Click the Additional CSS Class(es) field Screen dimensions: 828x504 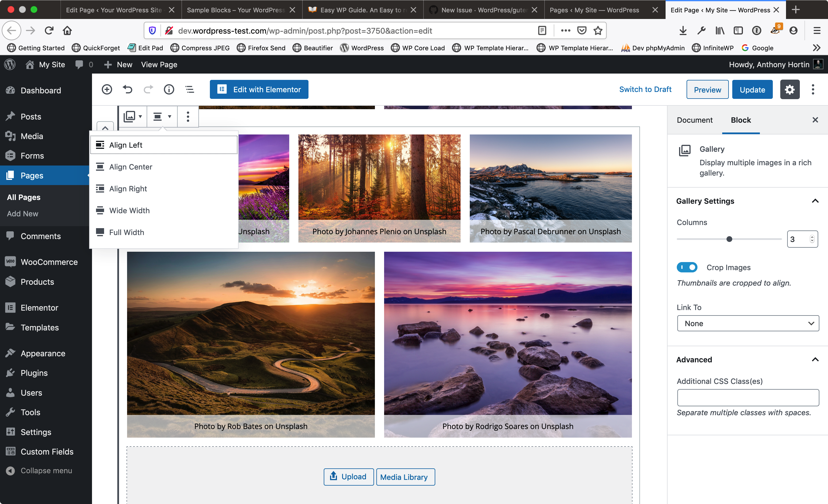(x=748, y=398)
